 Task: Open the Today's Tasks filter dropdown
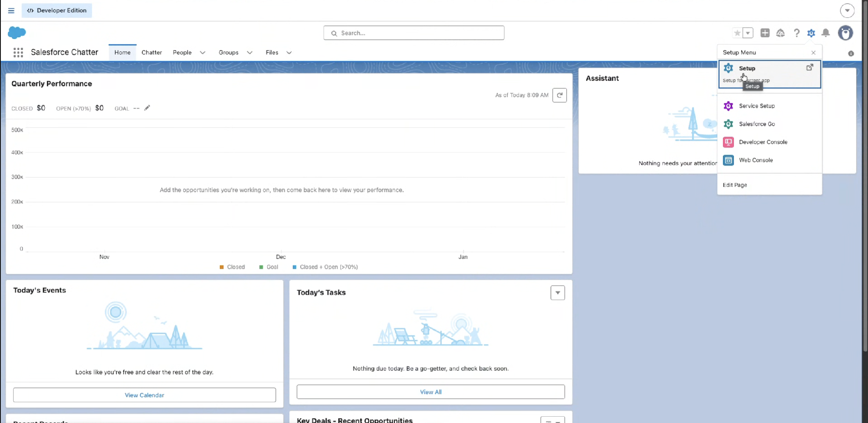557,293
